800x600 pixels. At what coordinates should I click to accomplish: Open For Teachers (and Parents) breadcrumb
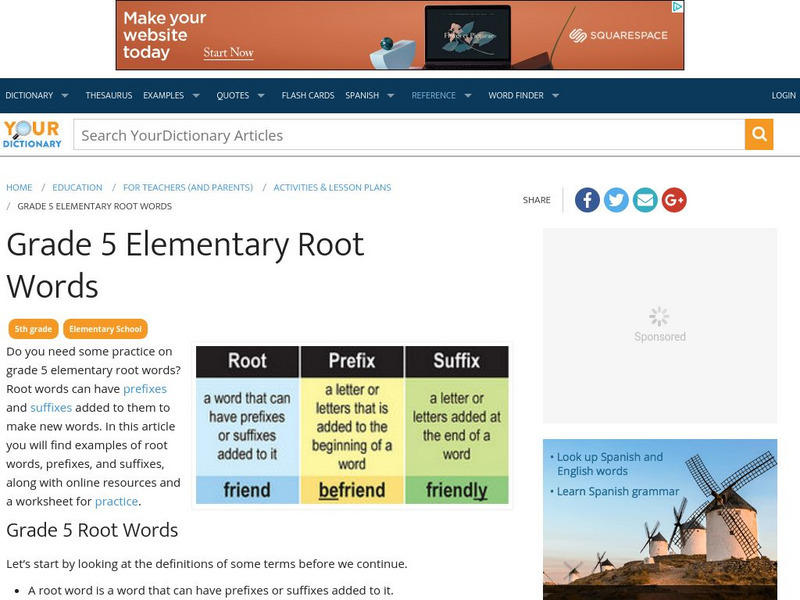[x=188, y=187]
